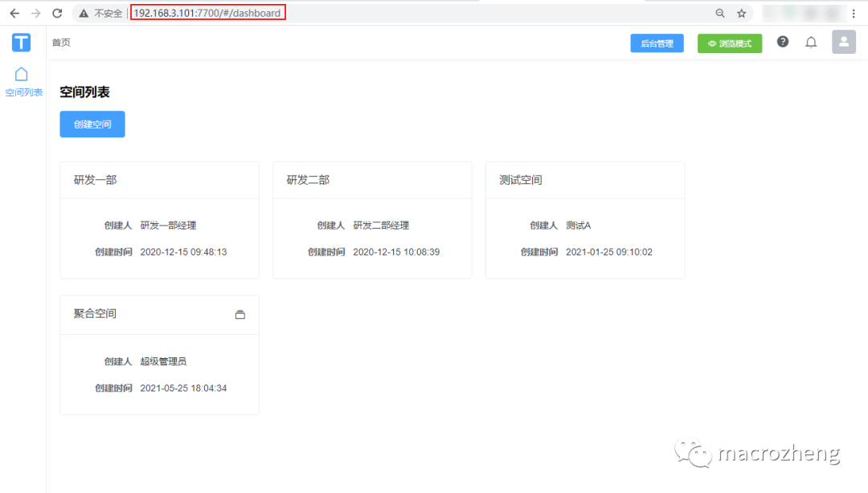Click the 首页 breadcrumb

click(61, 43)
